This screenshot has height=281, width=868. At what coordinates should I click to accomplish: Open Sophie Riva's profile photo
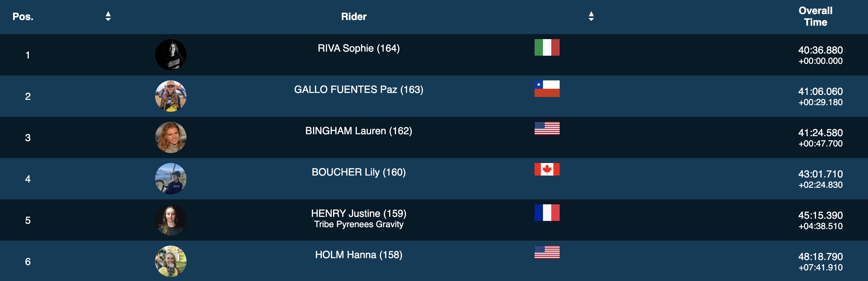pyautogui.click(x=170, y=55)
